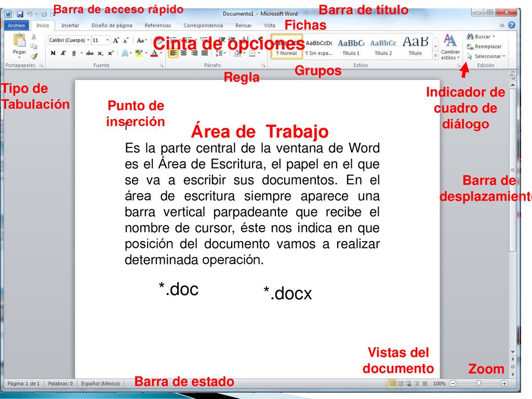
Task: Click the Shrink Font icon
Action: coord(126,41)
